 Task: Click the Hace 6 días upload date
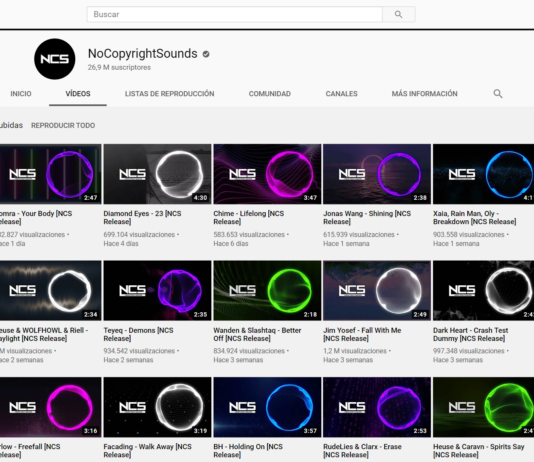click(x=231, y=243)
